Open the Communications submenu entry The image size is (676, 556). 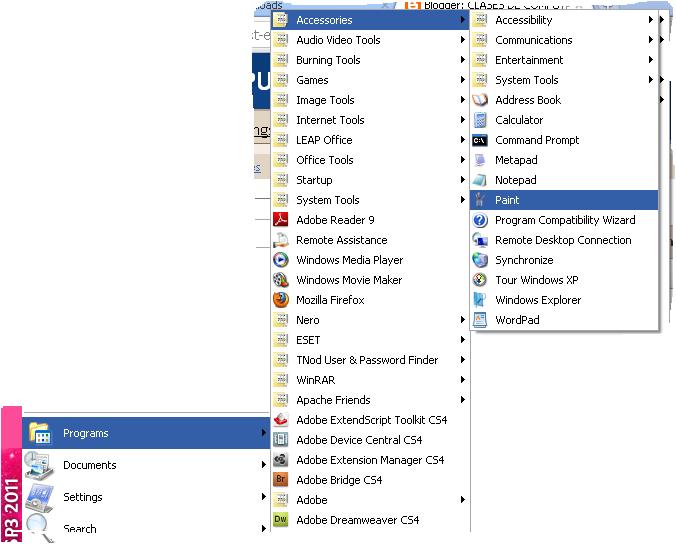[x=564, y=40]
